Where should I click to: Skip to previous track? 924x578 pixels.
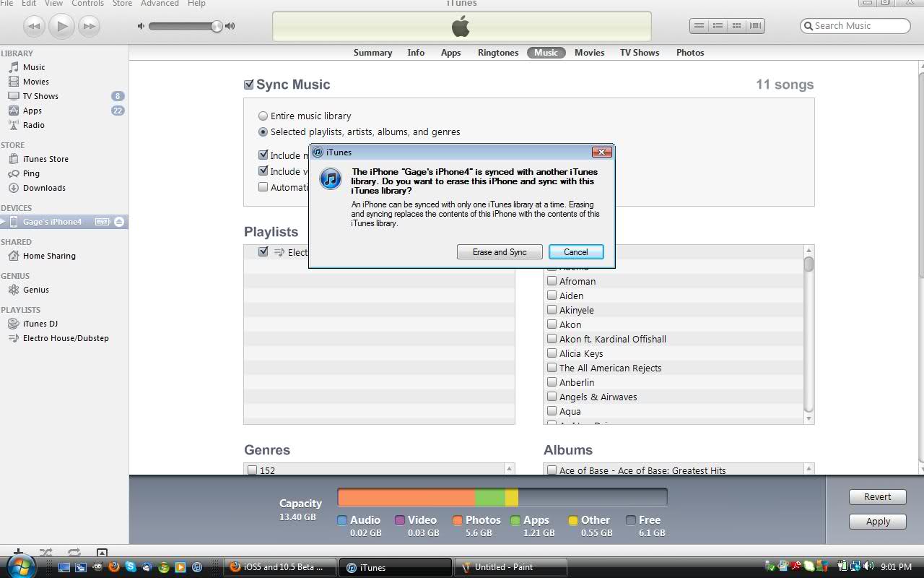[35, 26]
